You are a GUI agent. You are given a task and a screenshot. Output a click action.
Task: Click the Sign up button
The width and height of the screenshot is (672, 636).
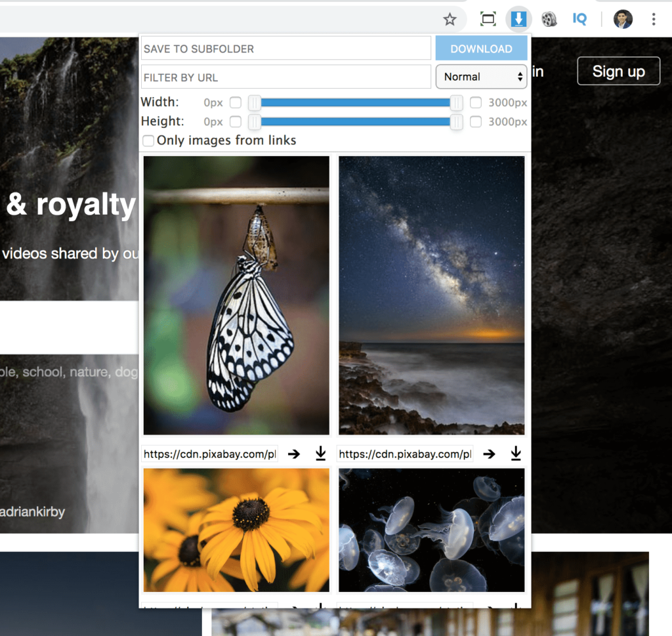point(618,71)
